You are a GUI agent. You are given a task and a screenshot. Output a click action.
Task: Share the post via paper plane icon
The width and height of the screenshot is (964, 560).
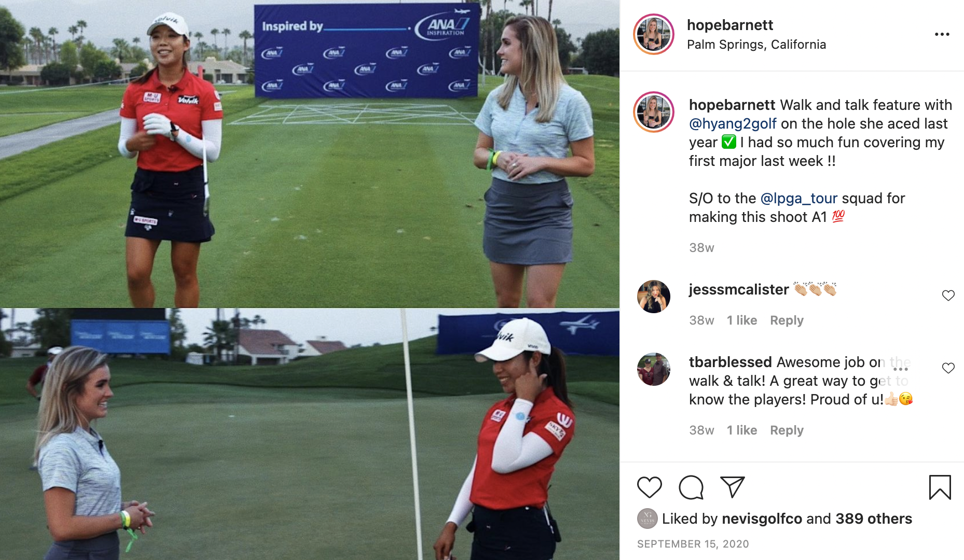[x=732, y=487]
